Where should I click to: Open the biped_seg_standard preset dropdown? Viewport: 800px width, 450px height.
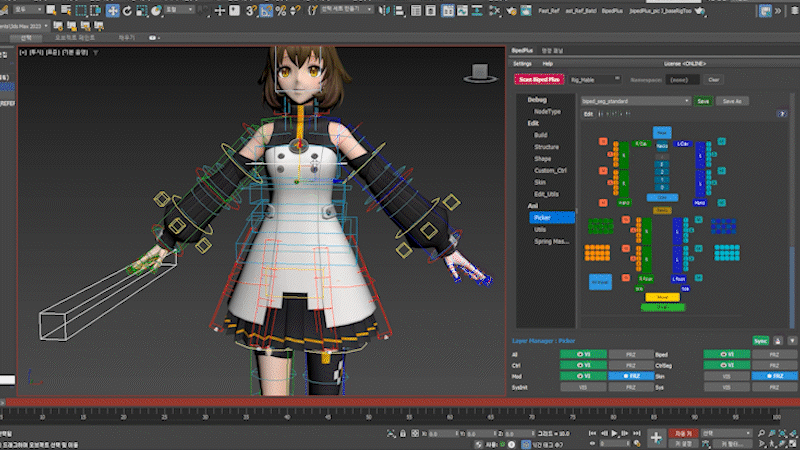click(x=635, y=101)
